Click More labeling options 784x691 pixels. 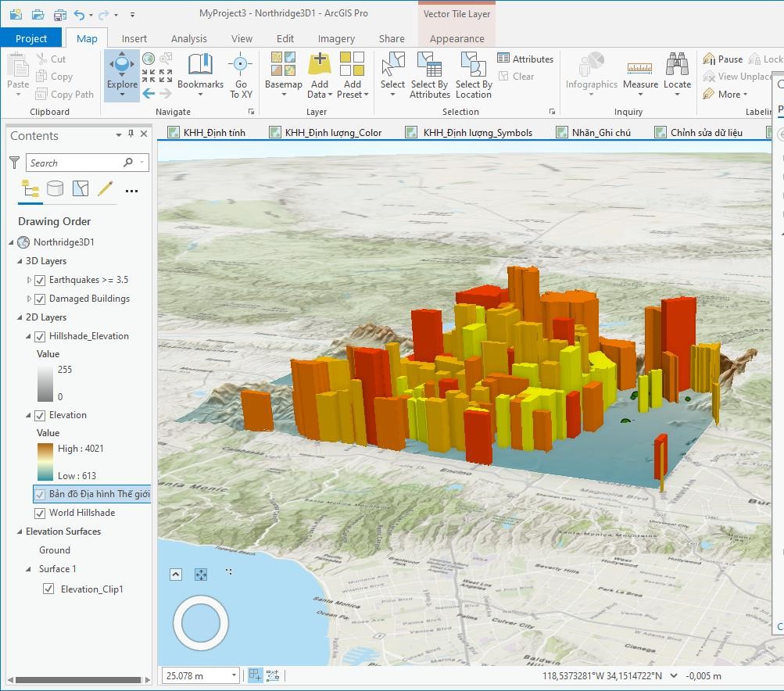tap(725, 94)
